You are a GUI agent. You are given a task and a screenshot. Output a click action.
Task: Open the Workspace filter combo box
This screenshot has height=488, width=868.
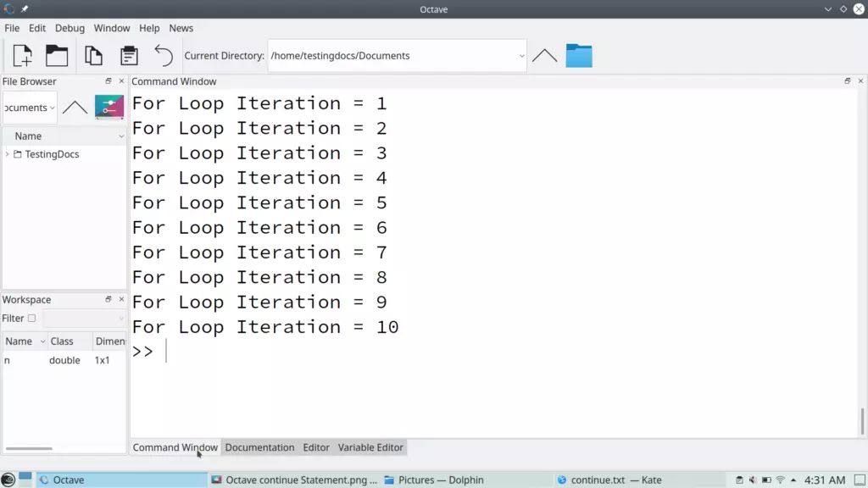(x=84, y=319)
